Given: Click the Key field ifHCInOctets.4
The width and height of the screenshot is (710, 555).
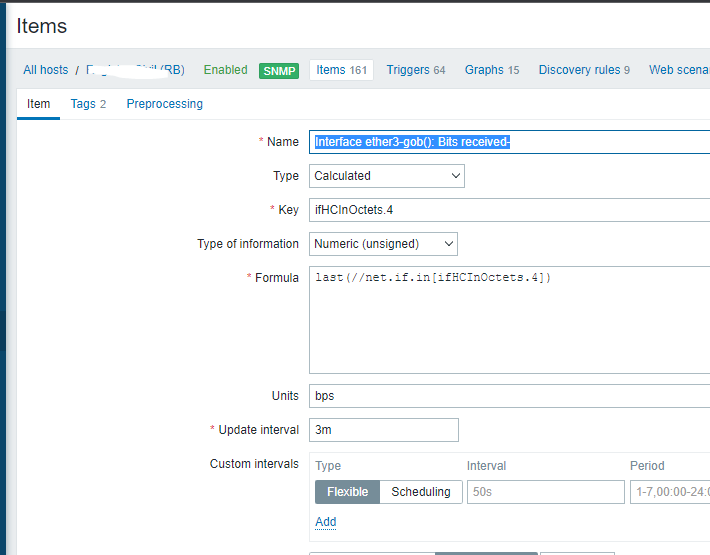Looking at the screenshot, I should 509,210.
